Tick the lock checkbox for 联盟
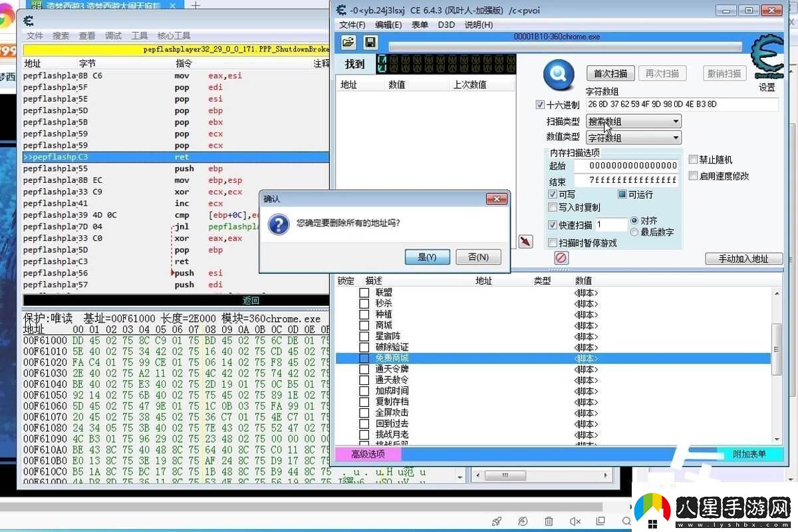This screenshot has width=798, height=532. coord(364,293)
